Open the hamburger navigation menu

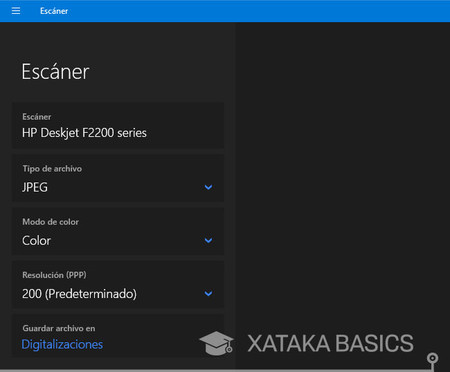16,11
